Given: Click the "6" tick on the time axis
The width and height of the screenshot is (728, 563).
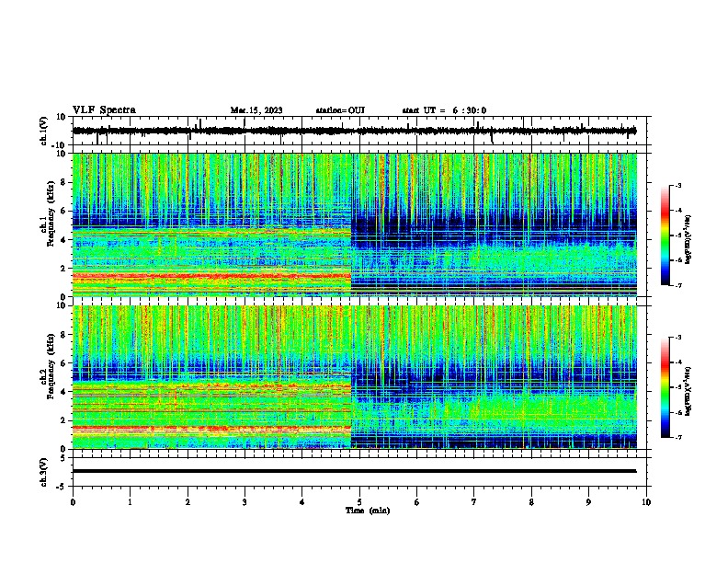Looking at the screenshot, I should click(417, 502).
